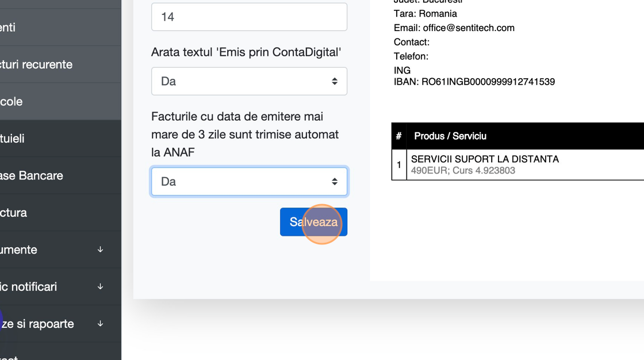The image size is (644, 360).
Task: Click 'Tara: Romania' in the invoice preview
Action: tap(425, 14)
